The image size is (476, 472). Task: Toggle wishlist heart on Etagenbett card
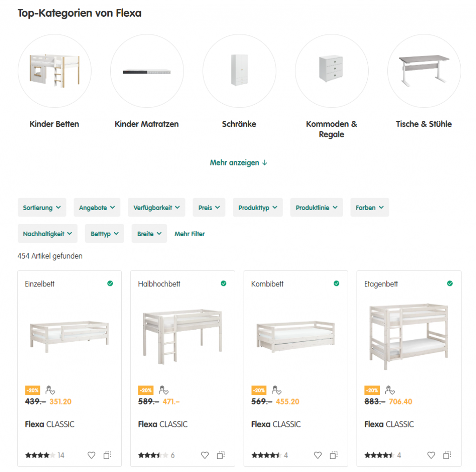click(x=431, y=455)
